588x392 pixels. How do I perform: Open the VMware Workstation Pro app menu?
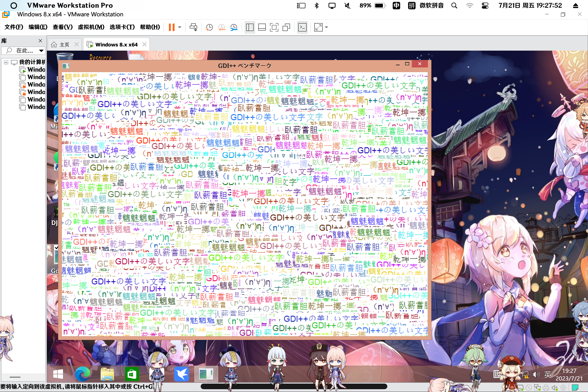(x=70, y=6)
